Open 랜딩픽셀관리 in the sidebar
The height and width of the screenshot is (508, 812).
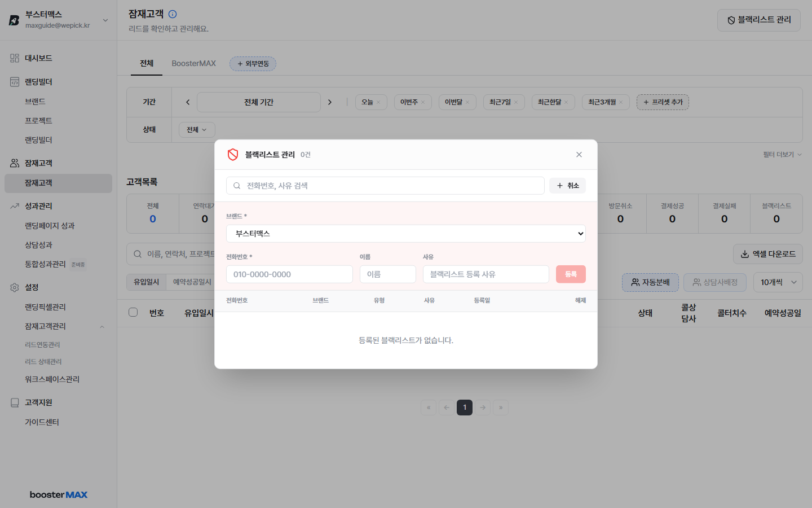click(45, 307)
